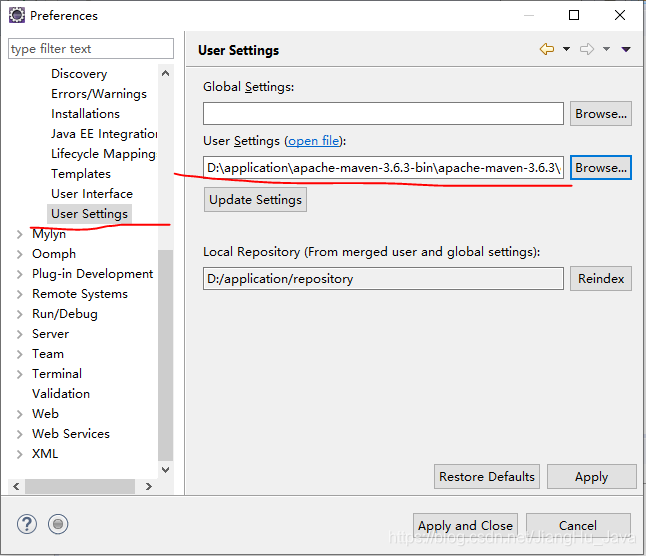Open the back history dropdown arrow
The width and height of the screenshot is (646, 556).
(566, 49)
